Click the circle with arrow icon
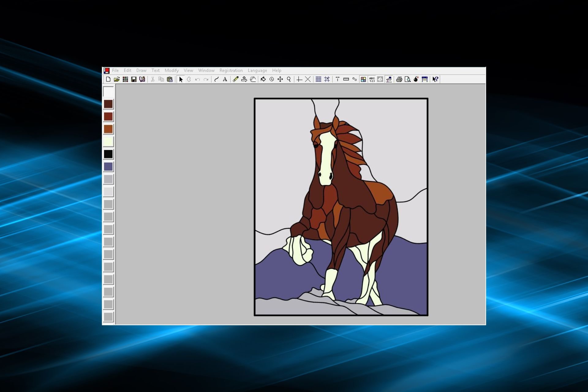This screenshot has width=588, height=392. click(x=272, y=79)
